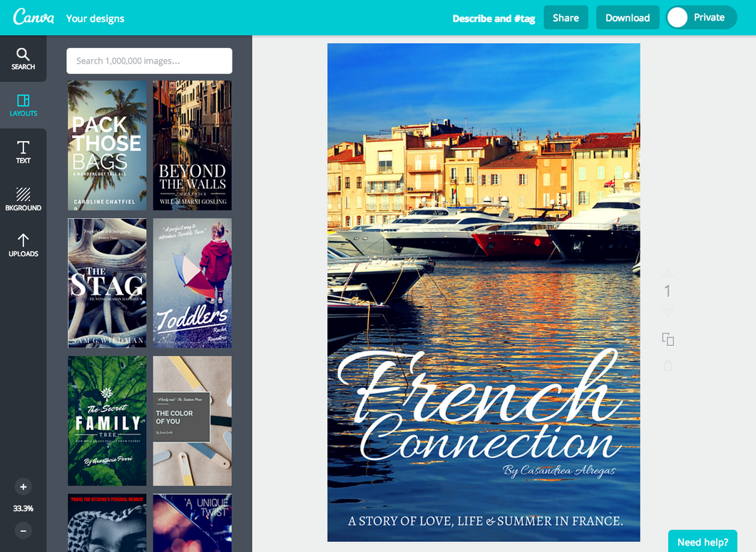
Task: Click the Canva logo
Action: click(x=34, y=17)
